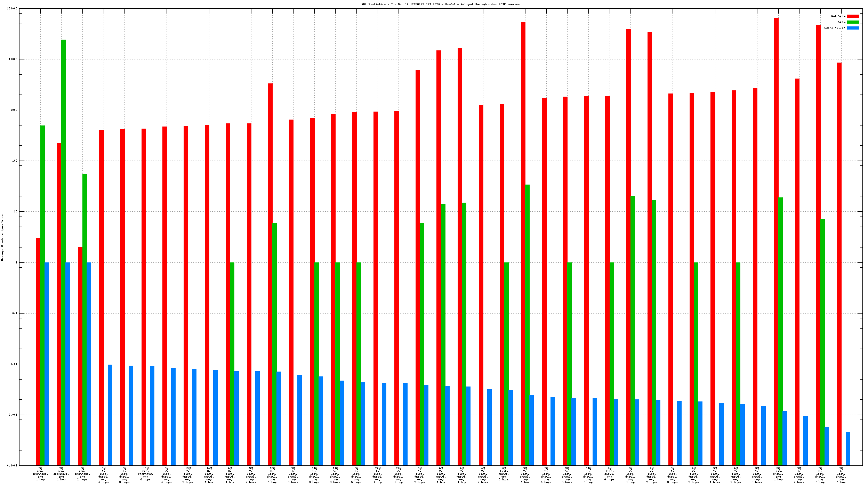The image size is (868, 488).
Task: Click the leftmost red Not Spam bar
Action: 38,351
